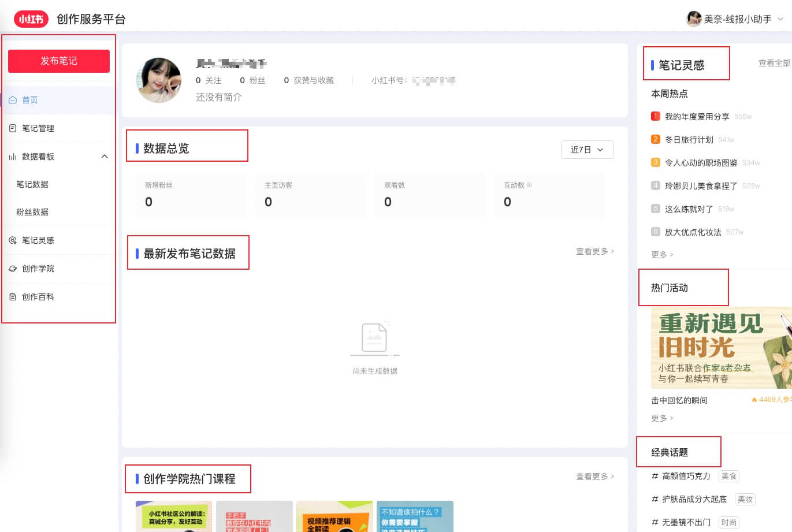The width and height of the screenshot is (792, 532).
Task: Click the large profile photo
Action: point(159,80)
